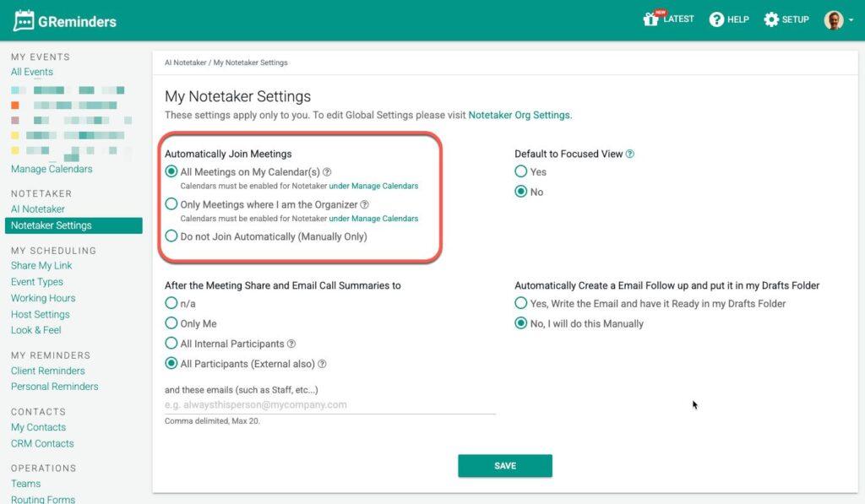
Task: Open Setup via the gear icon
Action: [771, 19]
